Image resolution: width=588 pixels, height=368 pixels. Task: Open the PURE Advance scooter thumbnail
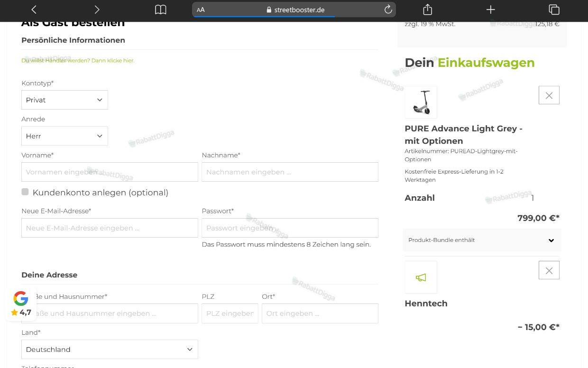click(421, 102)
